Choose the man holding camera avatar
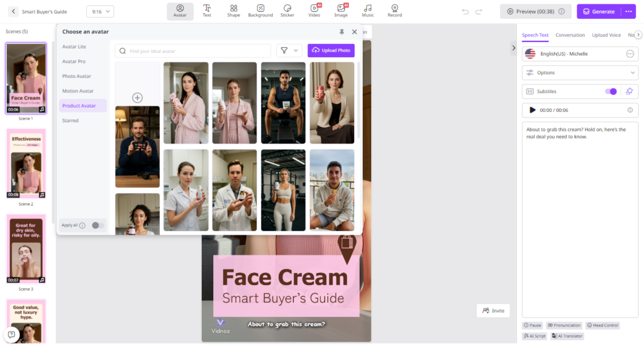 pos(137,147)
